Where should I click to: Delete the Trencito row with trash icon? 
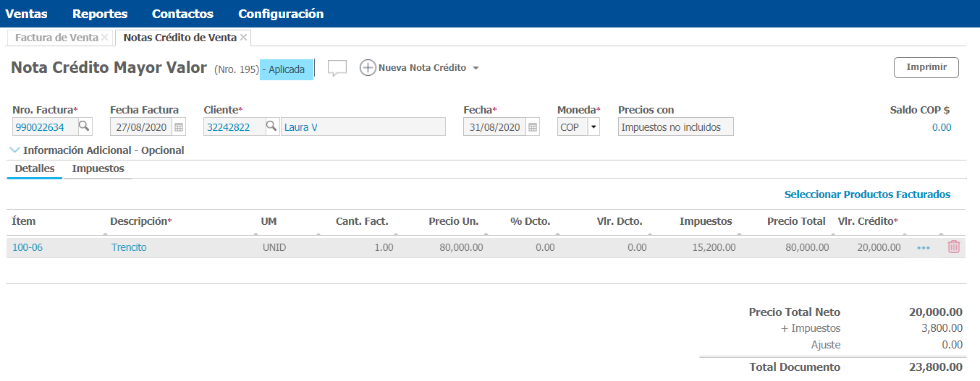(x=954, y=247)
